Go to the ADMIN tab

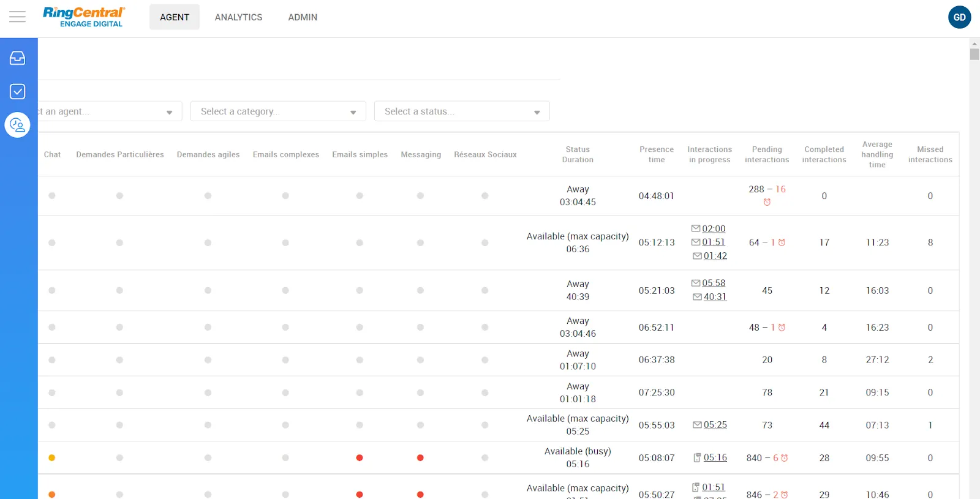(303, 17)
